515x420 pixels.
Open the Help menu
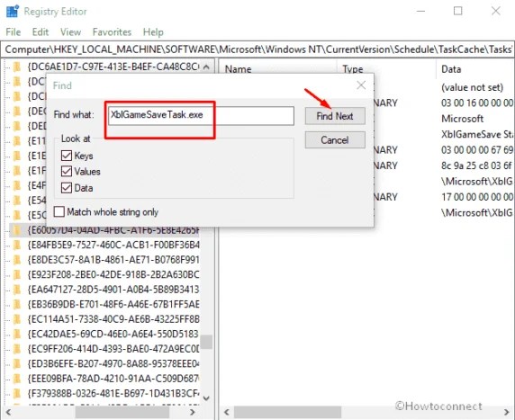point(153,31)
